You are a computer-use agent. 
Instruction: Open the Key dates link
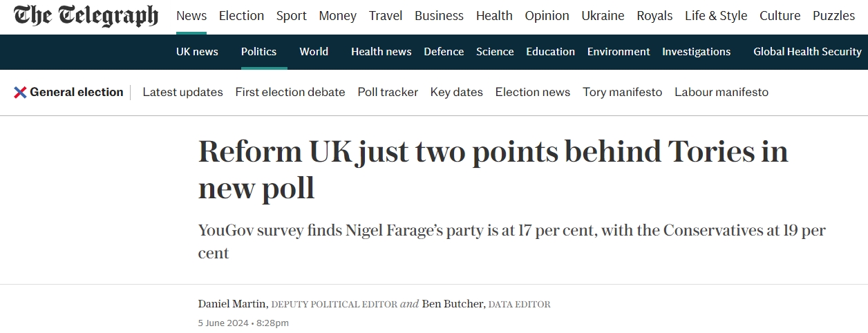[457, 92]
